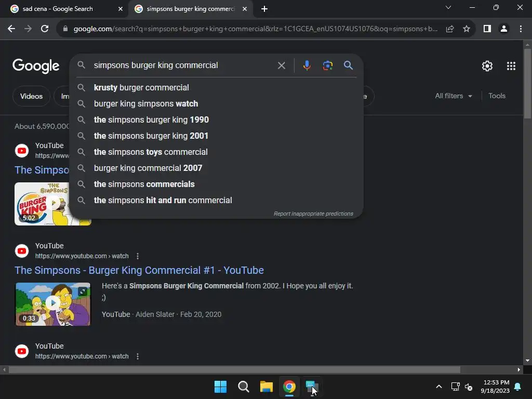Select the Videos filter chip
This screenshot has width=532, height=399.
(x=31, y=96)
